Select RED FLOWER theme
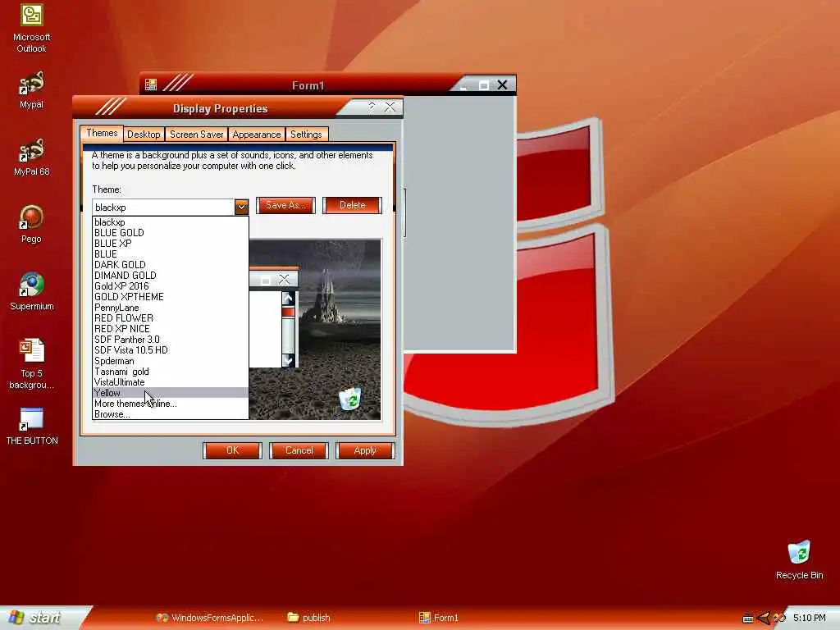Viewport: 840px width, 630px height. 171,318
